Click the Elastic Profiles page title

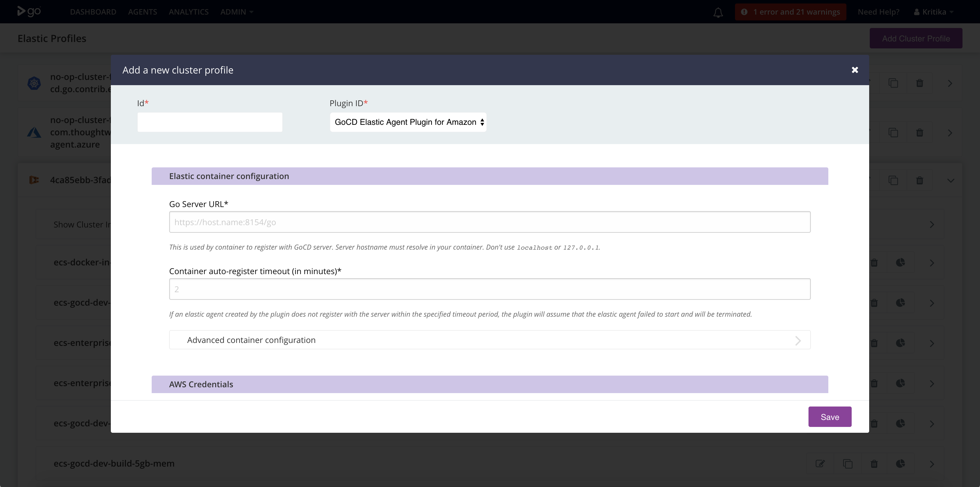click(52, 38)
